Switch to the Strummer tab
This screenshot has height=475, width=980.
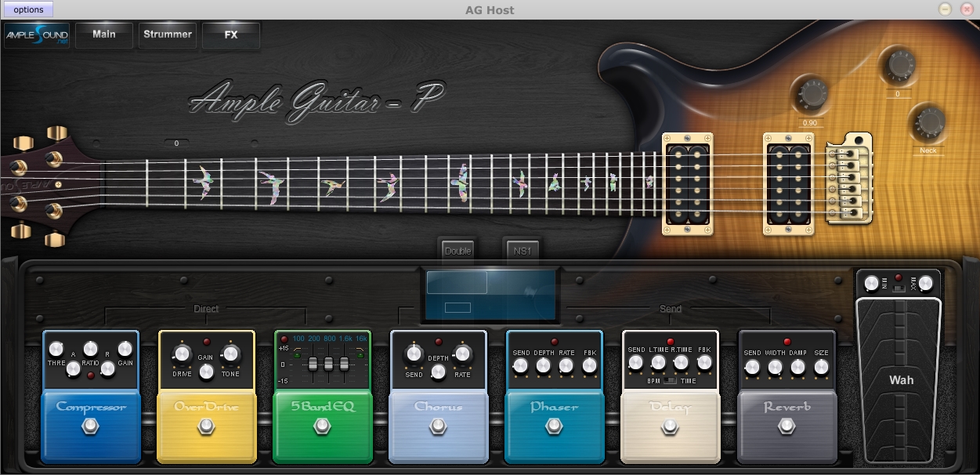click(x=168, y=35)
